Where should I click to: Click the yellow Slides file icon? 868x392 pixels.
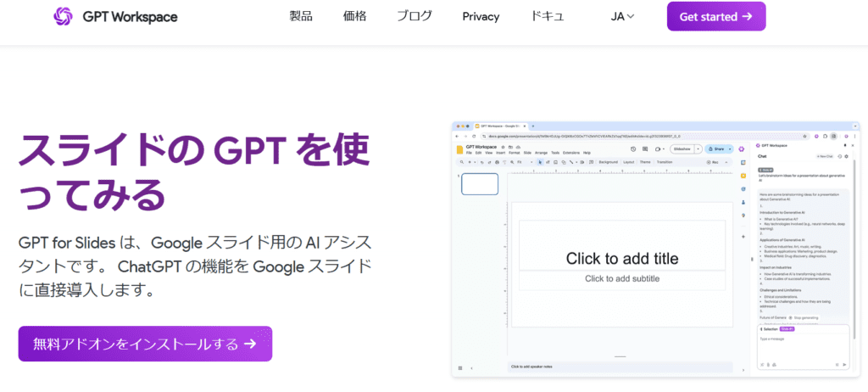459,149
